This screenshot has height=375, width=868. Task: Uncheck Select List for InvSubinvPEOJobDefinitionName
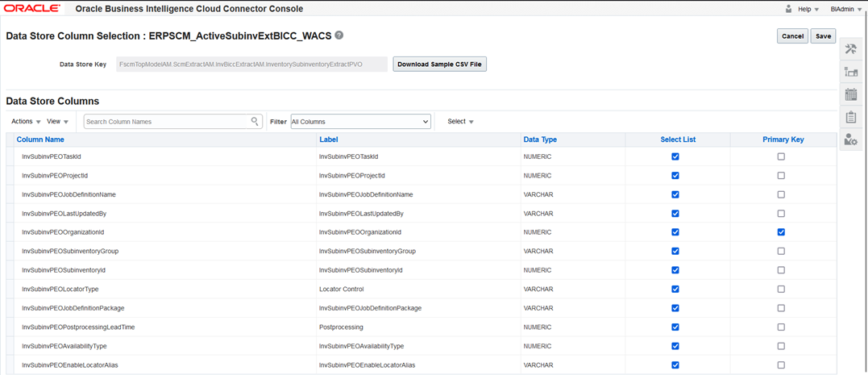click(x=675, y=194)
